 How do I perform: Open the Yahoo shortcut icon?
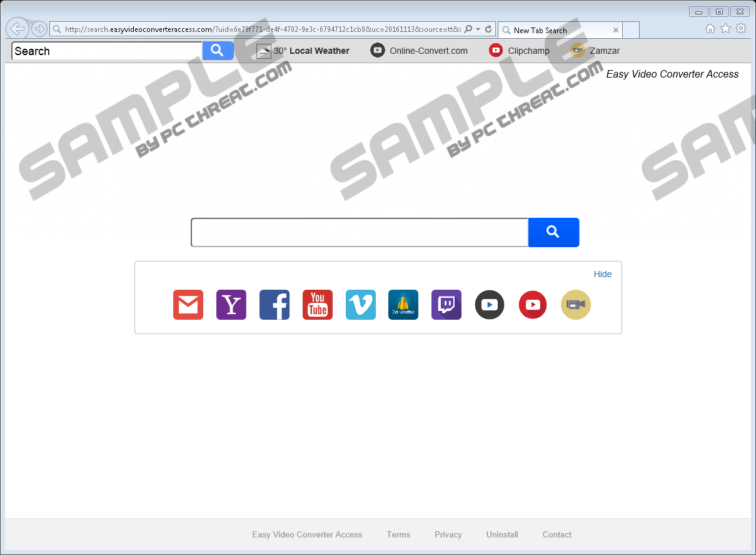[231, 305]
